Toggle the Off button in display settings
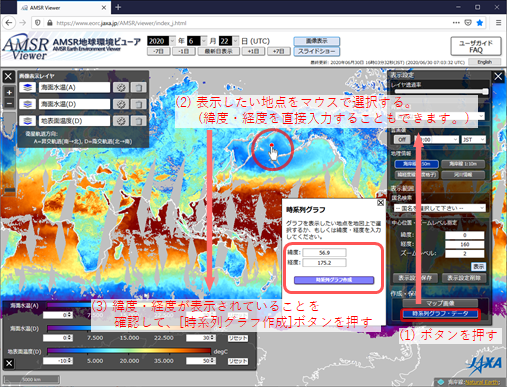The width and height of the screenshot is (507, 387). coord(402,139)
